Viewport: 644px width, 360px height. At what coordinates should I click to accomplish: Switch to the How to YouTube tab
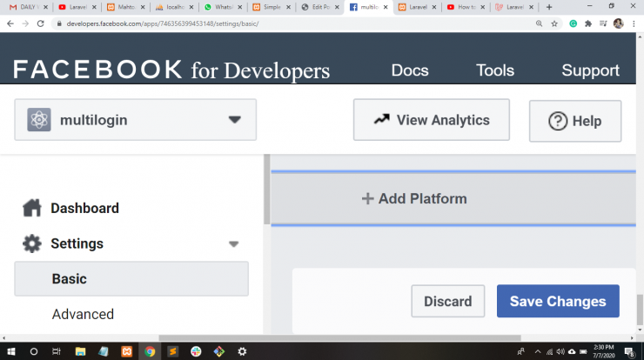466,7
